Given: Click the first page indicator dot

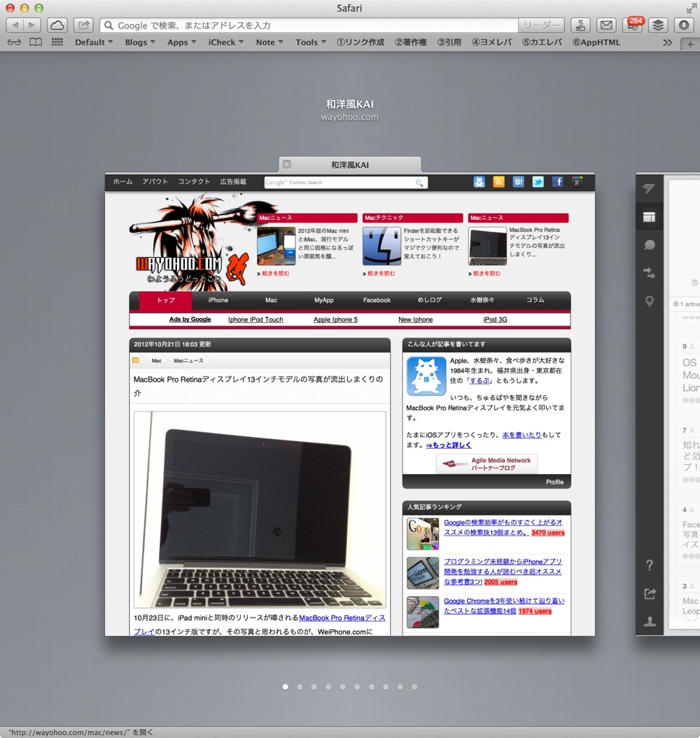Looking at the screenshot, I should (285, 687).
